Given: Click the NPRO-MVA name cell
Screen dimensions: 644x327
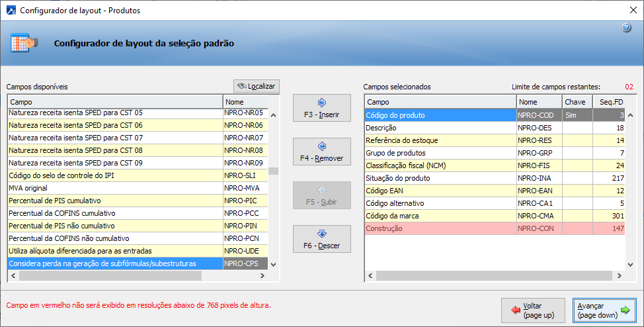Looking at the screenshot, I should click(x=245, y=188).
